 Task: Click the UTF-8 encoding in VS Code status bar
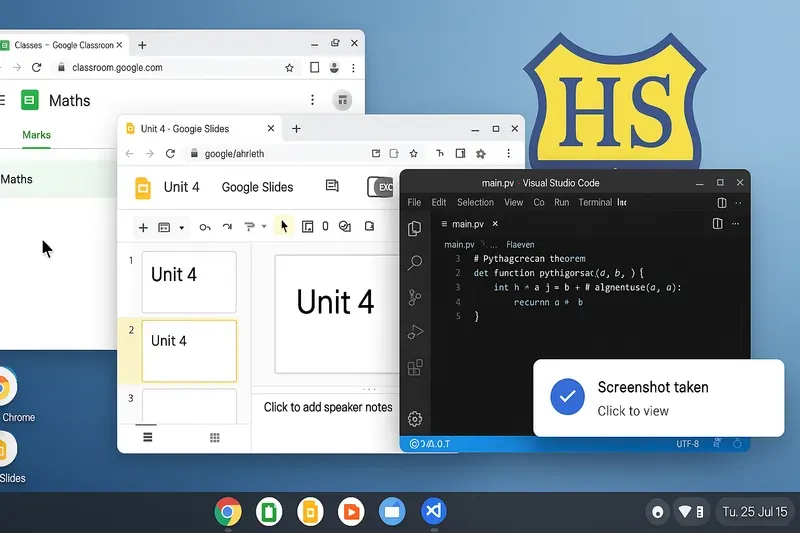click(688, 444)
